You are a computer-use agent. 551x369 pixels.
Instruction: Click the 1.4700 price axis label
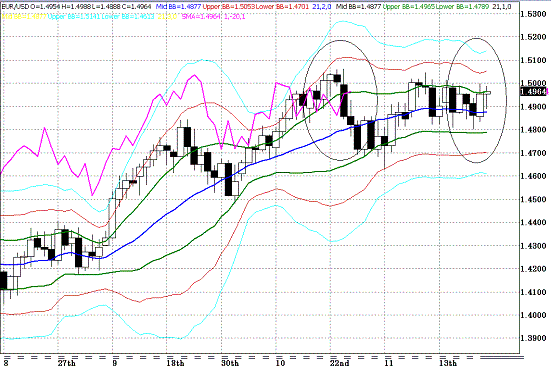point(534,153)
